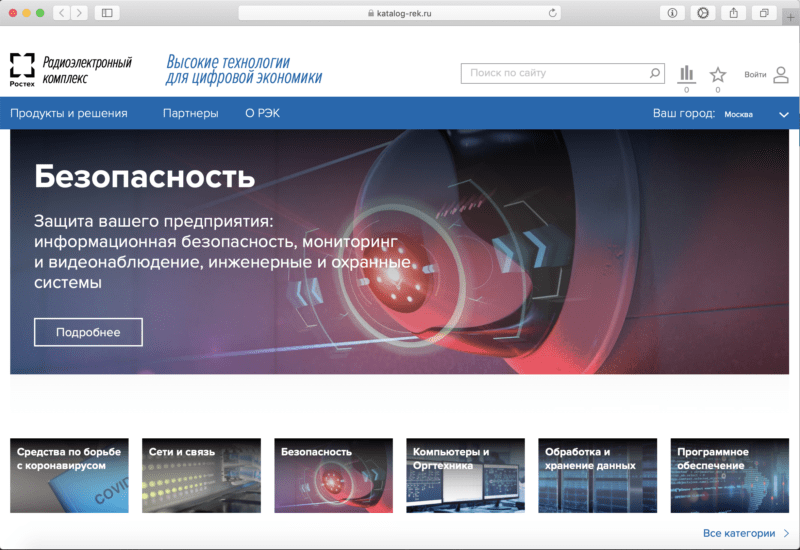Viewport: 800px width, 550px height.
Task: Open the comparison bar chart icon
Action: pyautogui.click(x=687, y=74)
